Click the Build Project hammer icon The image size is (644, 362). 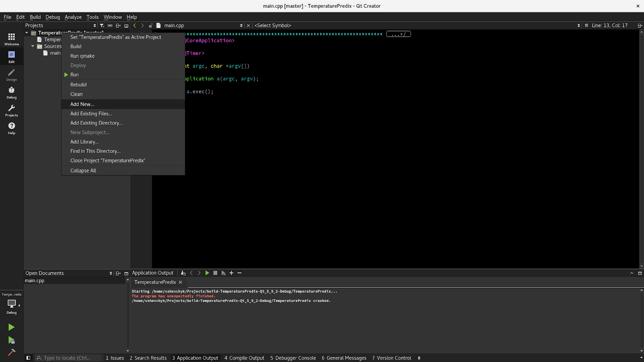click(11, 352)
